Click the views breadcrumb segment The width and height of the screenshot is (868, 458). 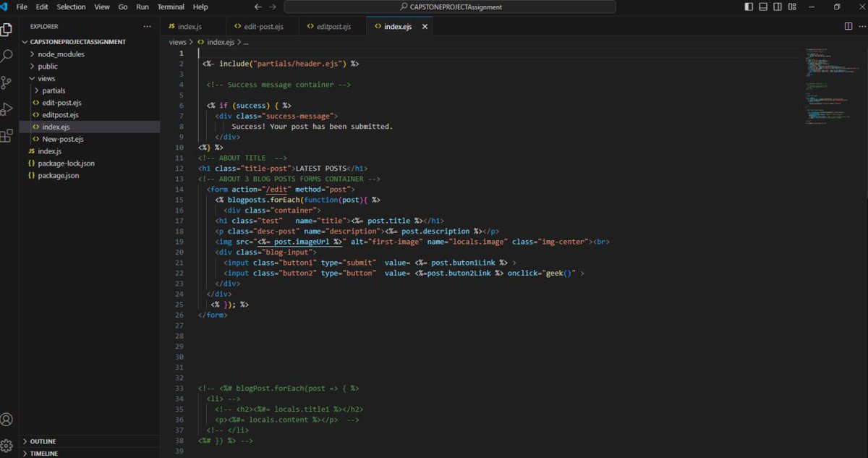coord(177,42)
